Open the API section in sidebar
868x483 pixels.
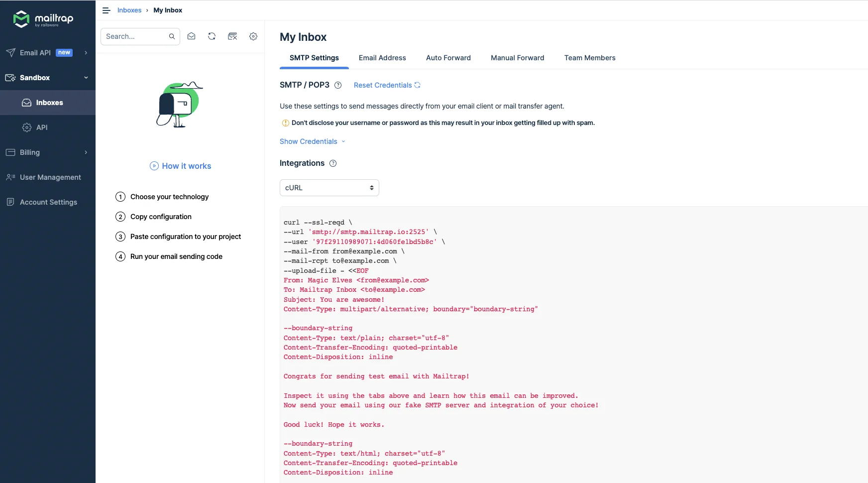[27, 127]
